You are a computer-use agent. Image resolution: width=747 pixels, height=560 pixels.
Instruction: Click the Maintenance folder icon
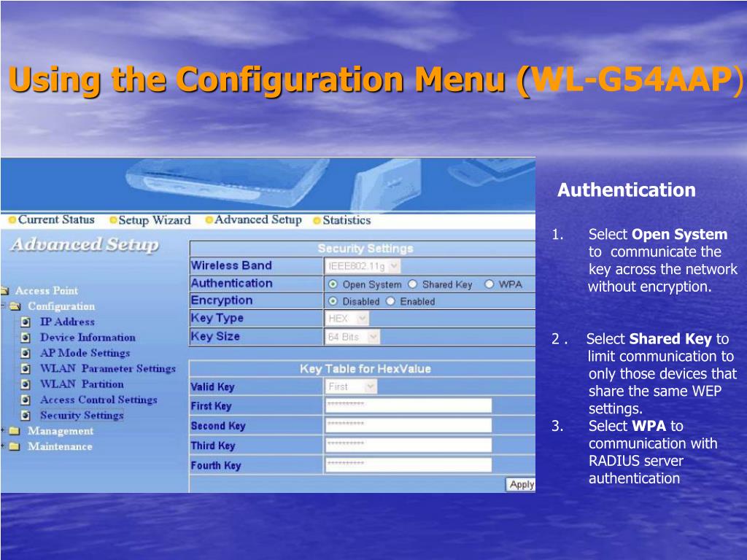tap(15, 447)
